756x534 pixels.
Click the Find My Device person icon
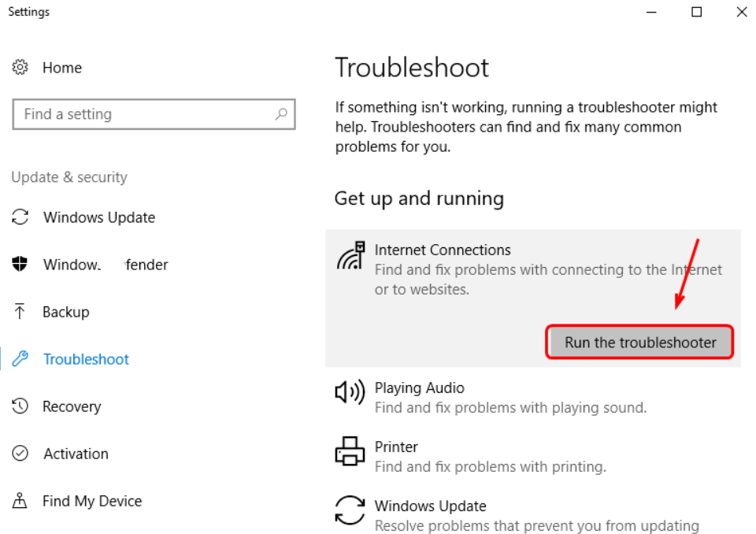(x=20, y=501)
